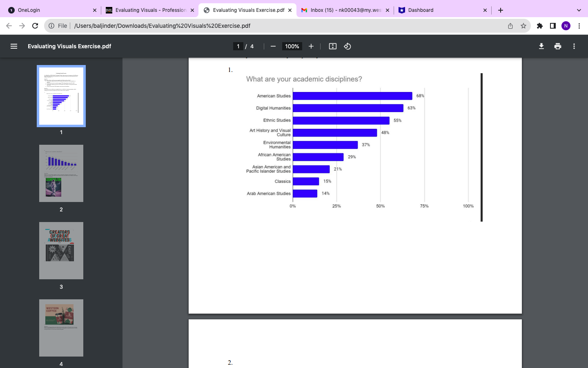Image resolution: width=588 pixels, height=368 pixels.
Task: Click the 14% value label
Action: point(325,193)
